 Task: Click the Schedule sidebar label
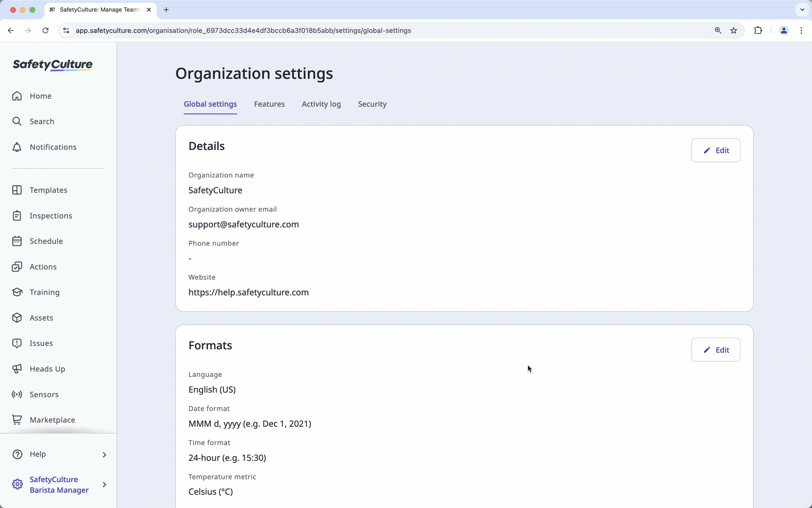(46, 241)
